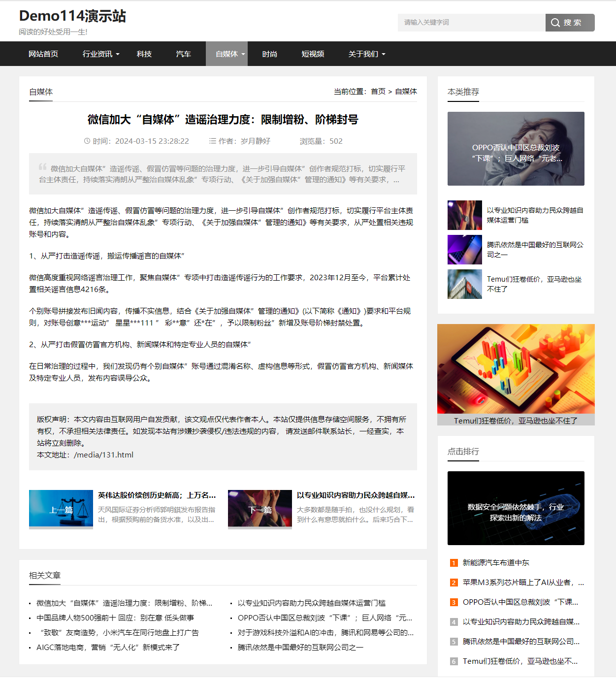Image resolution: width=616 pixels, height=683 pixels.
Task: Open previous article 英伟达股价续创历史新高
Action: [x=157, y=495]
